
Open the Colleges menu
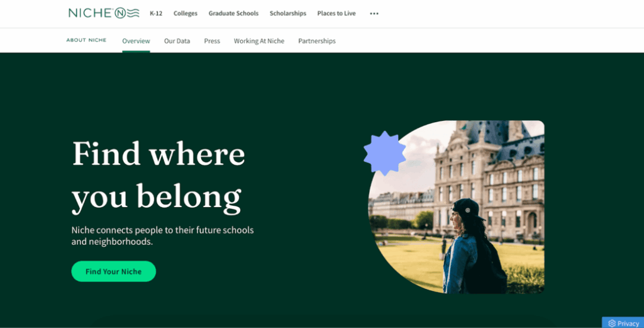click(186, 13)
